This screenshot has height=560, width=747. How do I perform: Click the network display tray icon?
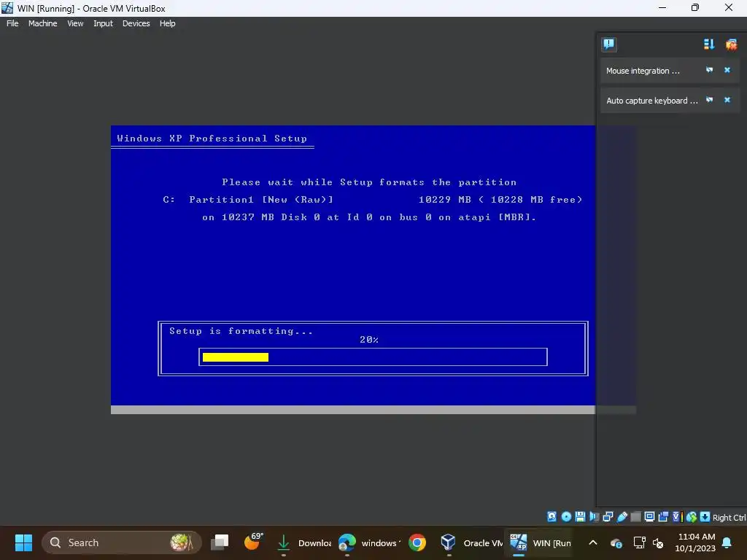coord(639,542)
